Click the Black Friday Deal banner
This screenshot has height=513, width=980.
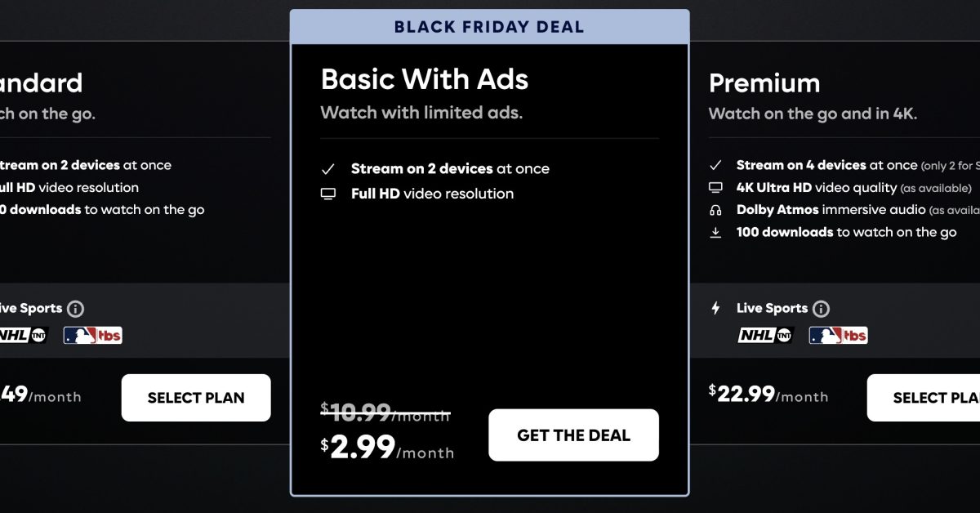(489, 27)
